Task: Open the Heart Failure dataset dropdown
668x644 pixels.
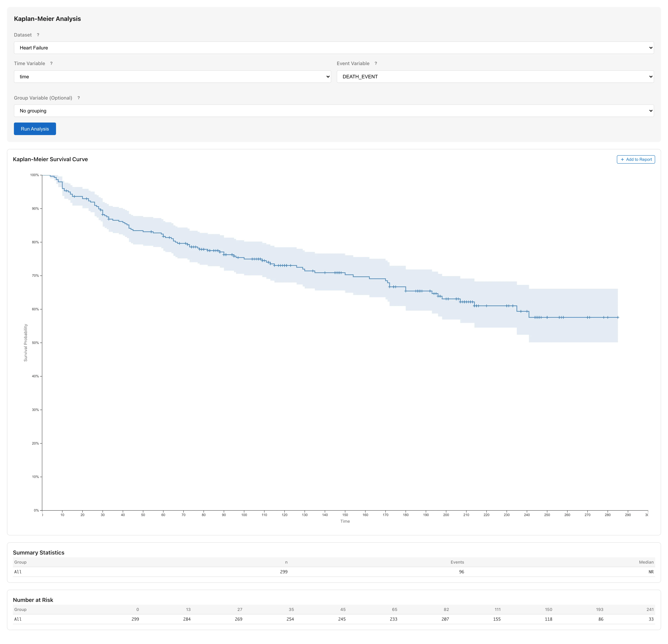Action: click(x=334, y=48)
